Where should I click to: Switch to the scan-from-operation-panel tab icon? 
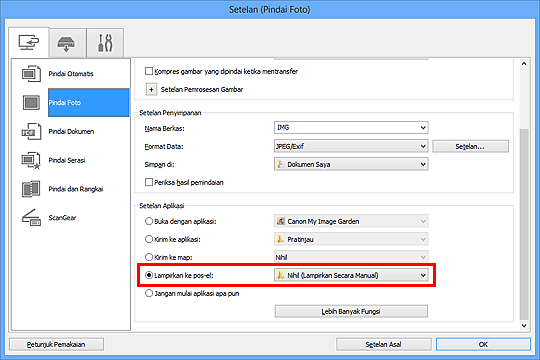(x=66, y=44)
